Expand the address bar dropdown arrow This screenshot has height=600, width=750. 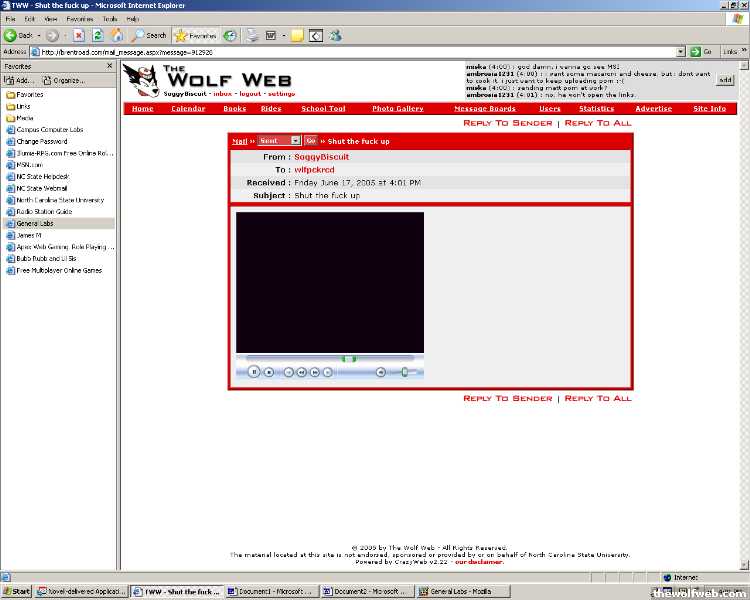(681, 52)
